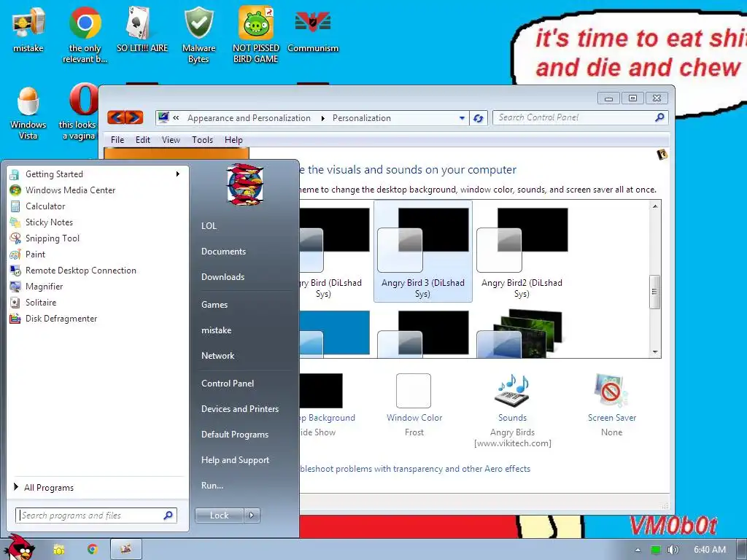The image size is (747, 560).
Task: Click the breadcrumb arrow after Appearance and Personalization
Action: tap(322, 118)
